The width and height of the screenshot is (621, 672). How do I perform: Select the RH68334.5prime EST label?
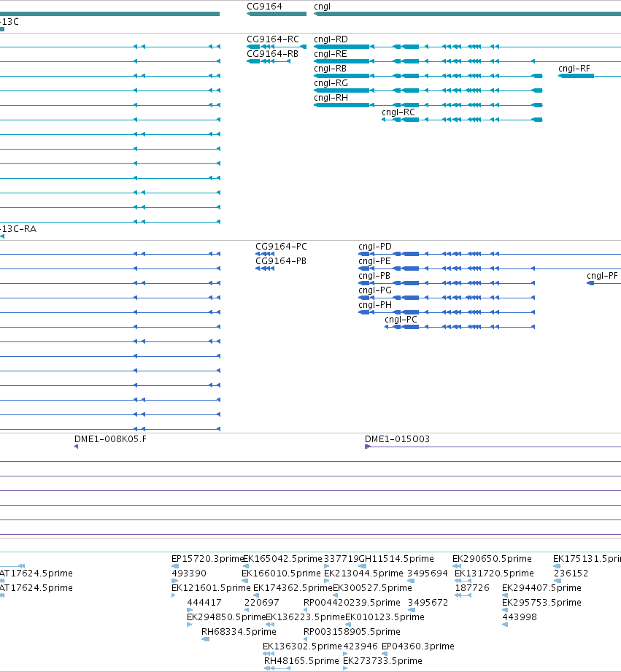pos(239,631)
